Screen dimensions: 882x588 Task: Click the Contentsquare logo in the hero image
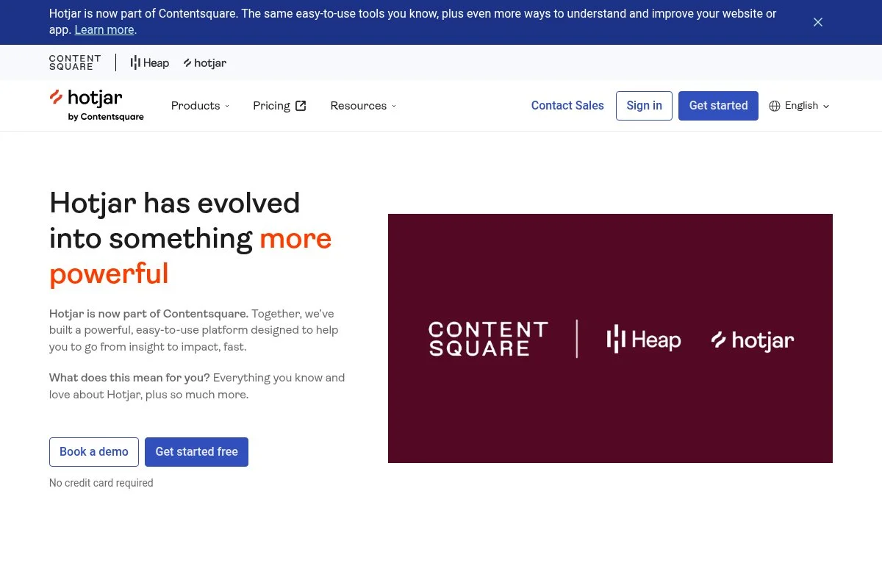click(x=488, y=339)
